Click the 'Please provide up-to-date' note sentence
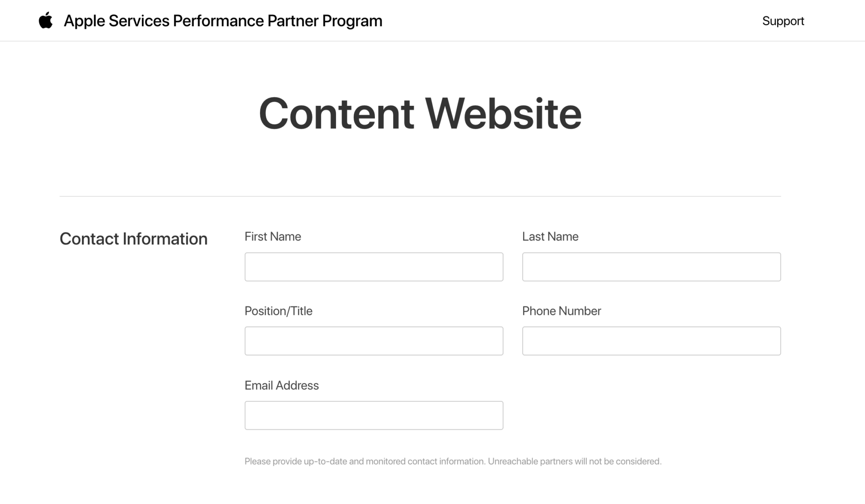 (365, 461)
